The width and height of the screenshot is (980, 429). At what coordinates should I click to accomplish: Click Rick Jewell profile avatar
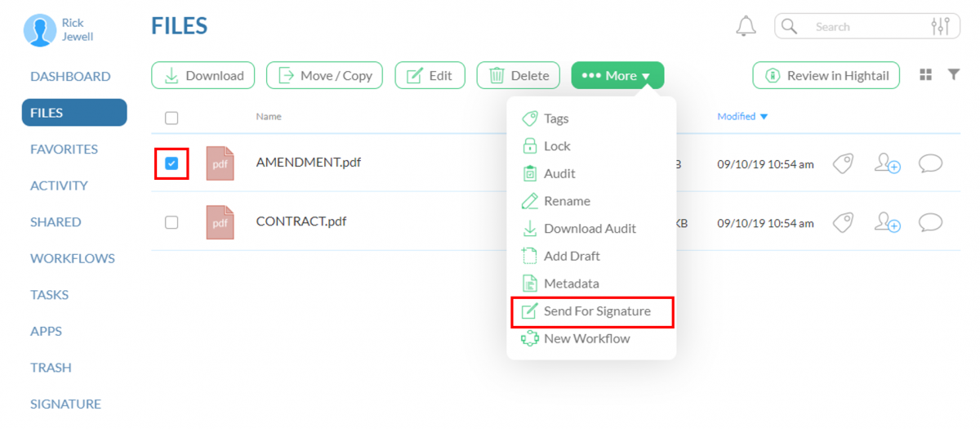point(39,30)
